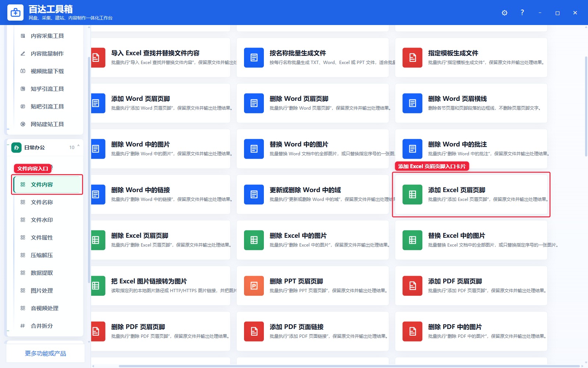Open 图片处理 in the sidebar
This screenshot has height=368, width=588.
pyautogui.click(x=47, y=291)
